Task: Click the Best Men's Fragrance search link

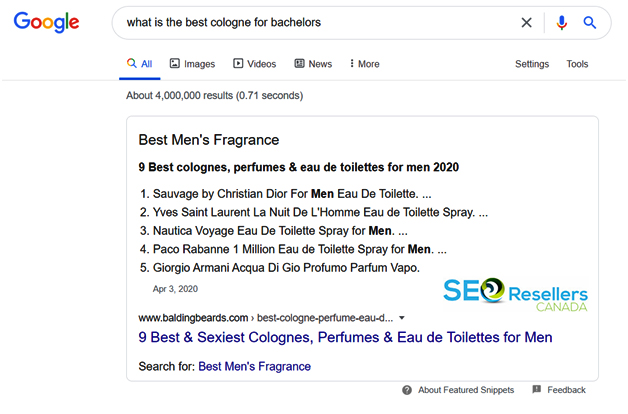Action: click(254, 366)
